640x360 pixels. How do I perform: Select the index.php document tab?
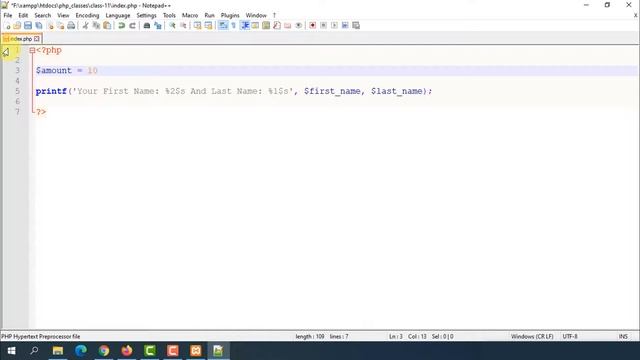(x=21, y=39)
